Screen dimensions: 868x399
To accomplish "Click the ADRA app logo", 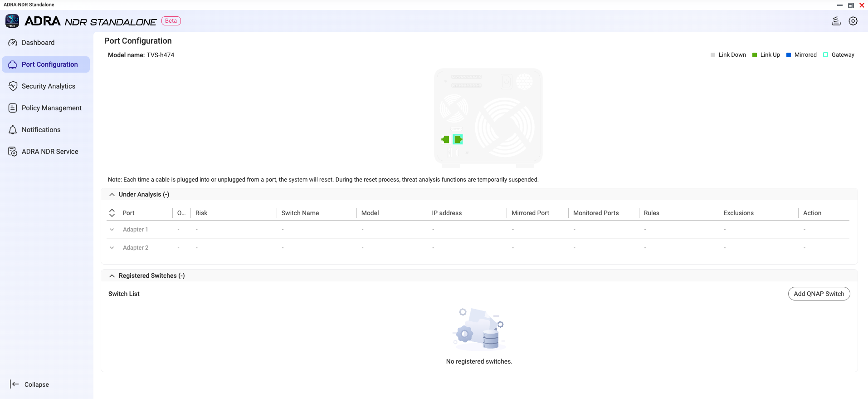I will point(12,21).
